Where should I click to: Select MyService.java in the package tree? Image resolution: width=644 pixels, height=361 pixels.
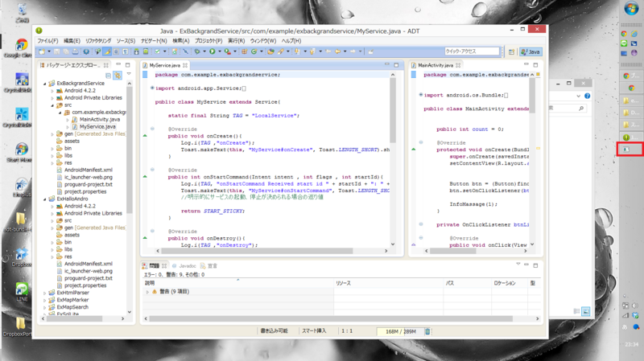(97, 127)
